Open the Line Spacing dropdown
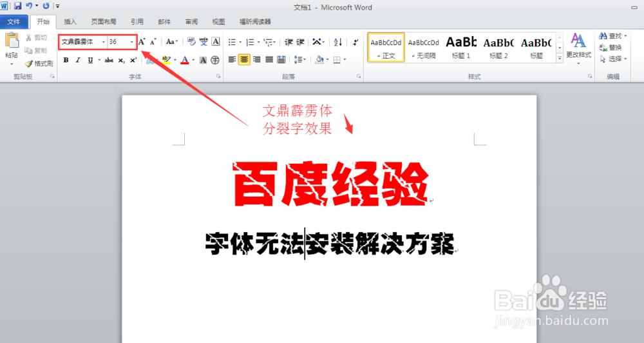 click(300, 60)
